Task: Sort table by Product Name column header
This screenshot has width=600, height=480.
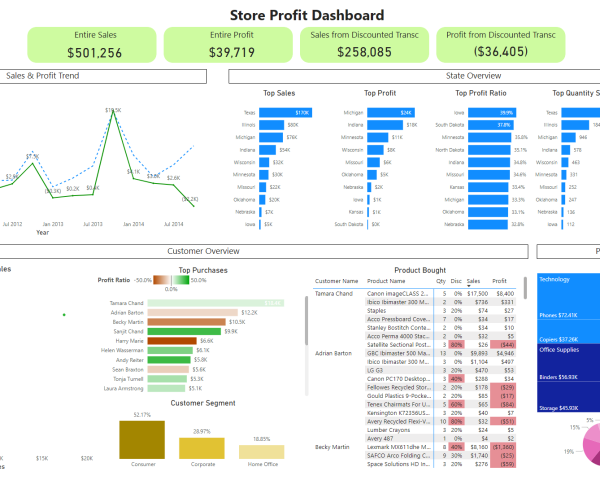Action: 385,282
